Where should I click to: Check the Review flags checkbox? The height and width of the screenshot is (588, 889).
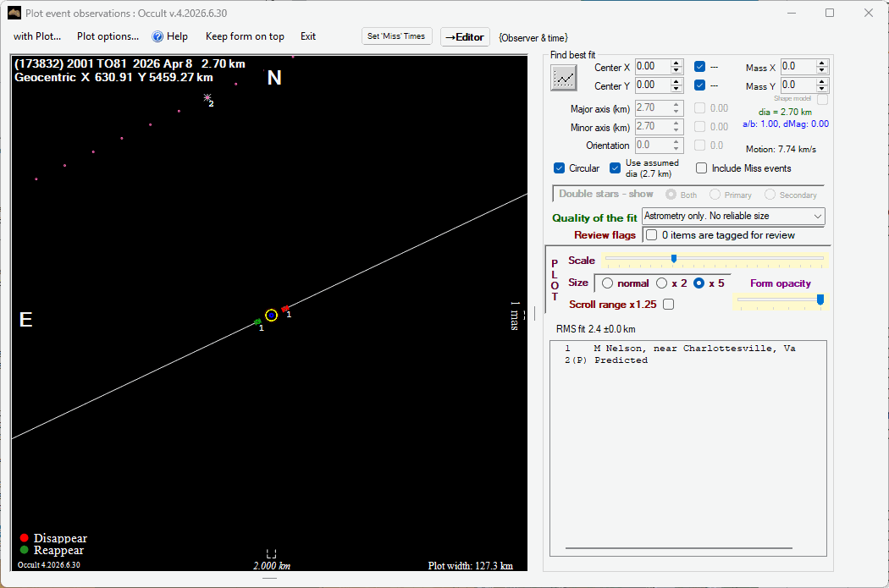coord(651,234)
